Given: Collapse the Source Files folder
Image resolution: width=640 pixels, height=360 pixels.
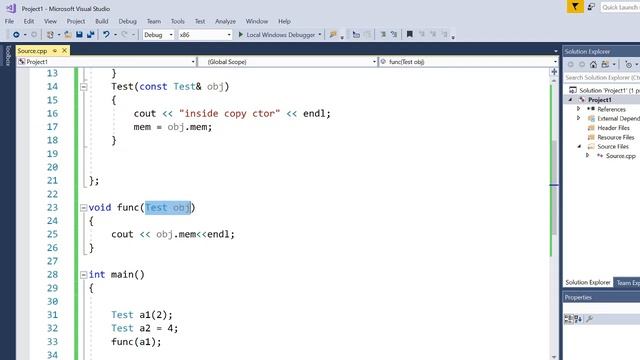Looking at the screenshot, I should point(579,147).
